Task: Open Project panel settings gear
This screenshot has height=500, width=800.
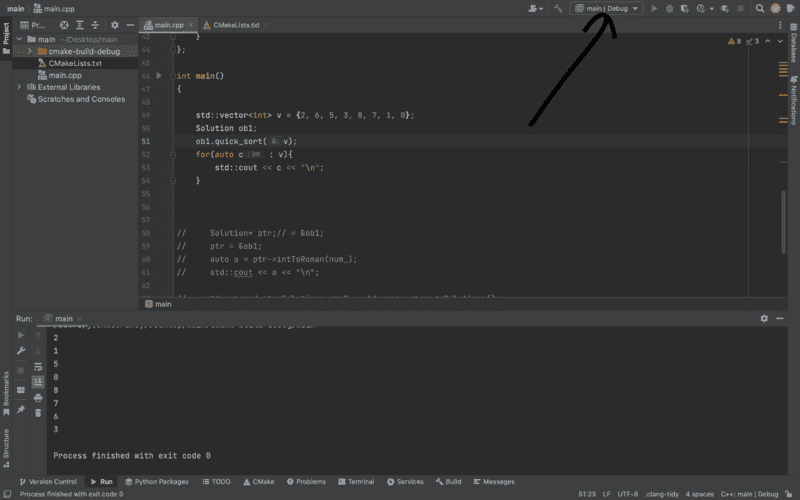Action: click(114, 25)
